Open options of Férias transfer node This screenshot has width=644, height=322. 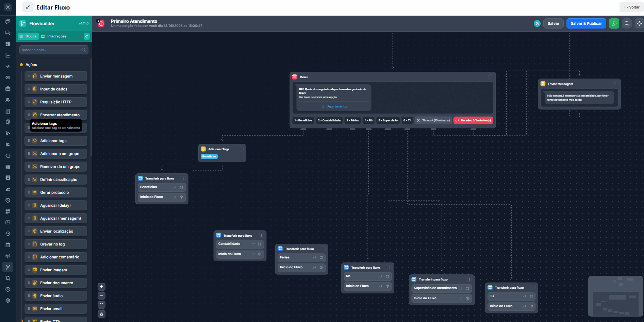[323, 249]
